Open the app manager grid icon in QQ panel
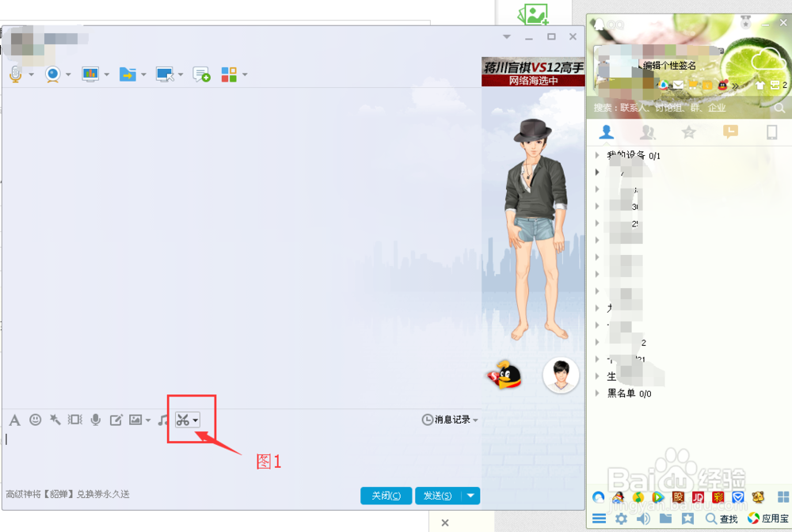Viewport: 792px width, 532px height. pos(783,497)
